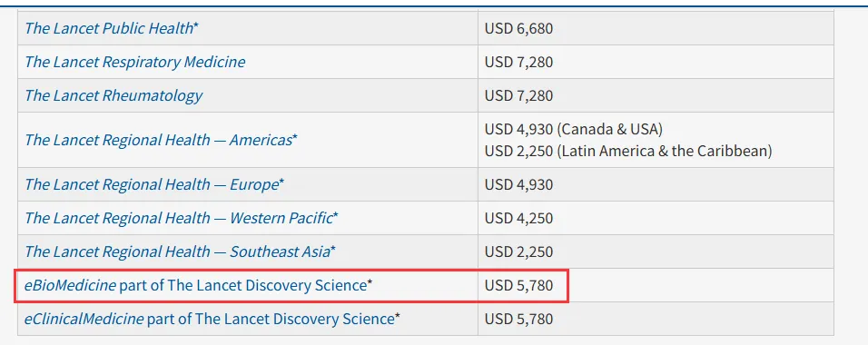Open the eBioMedicine journal link
The width and height of the screenshot is (868, 345).
pyautogui.click(x=70, y=286)
